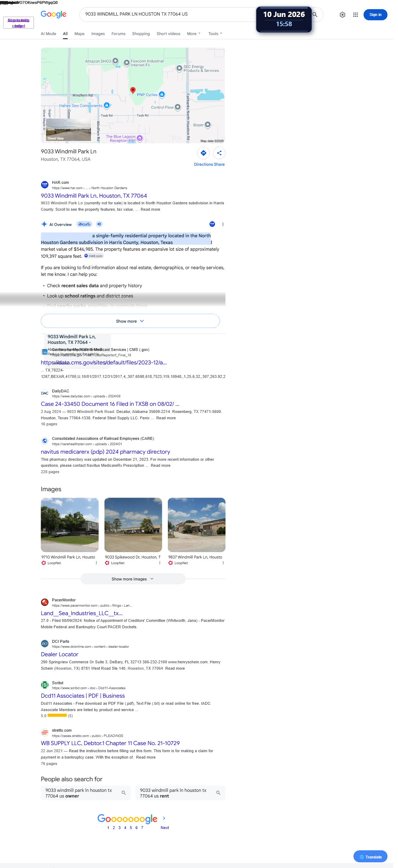Viewport: 398px width, 868px height.
Task: Expand Read more on HAR.com snippet
Action: (x=150, y=209)
